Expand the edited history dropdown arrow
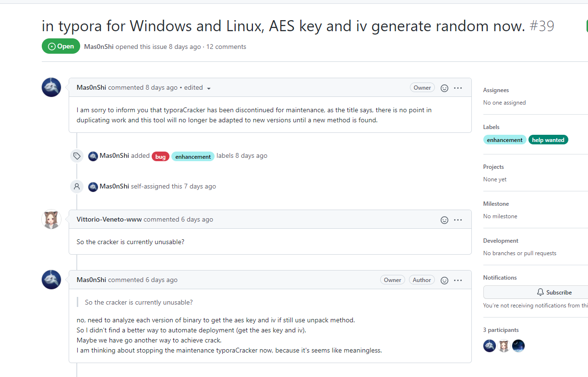 click(x=209, y=88)
